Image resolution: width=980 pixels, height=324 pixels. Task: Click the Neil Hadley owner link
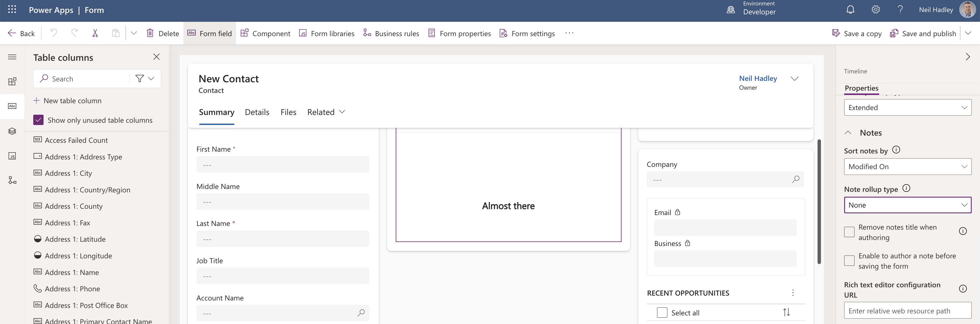click(758, 79)
